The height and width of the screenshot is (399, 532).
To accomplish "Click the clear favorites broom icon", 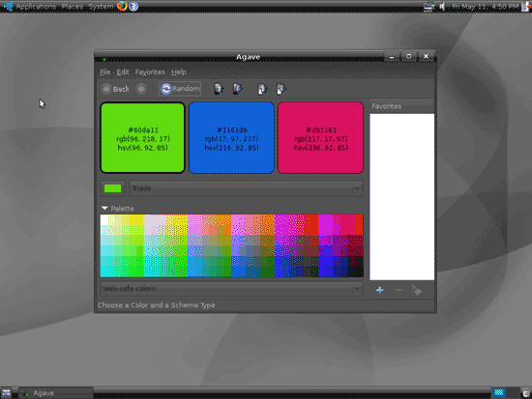I will 417,290.
